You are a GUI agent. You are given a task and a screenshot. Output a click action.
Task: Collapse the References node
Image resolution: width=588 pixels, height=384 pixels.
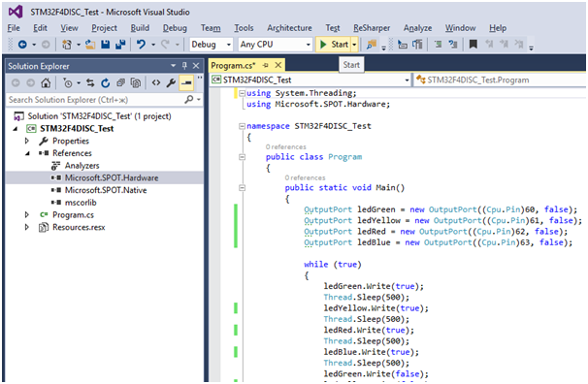pyautogui.click(x=27, y=153)
